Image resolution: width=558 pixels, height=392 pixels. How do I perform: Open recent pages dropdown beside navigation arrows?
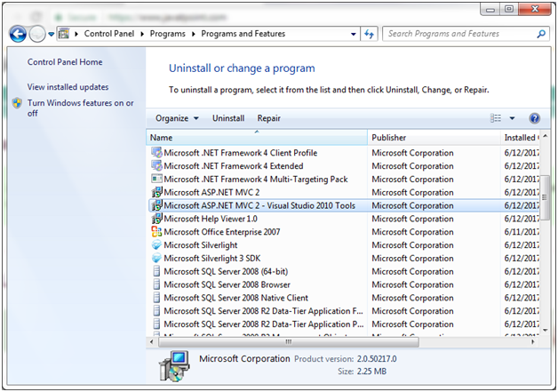point(52,34)
